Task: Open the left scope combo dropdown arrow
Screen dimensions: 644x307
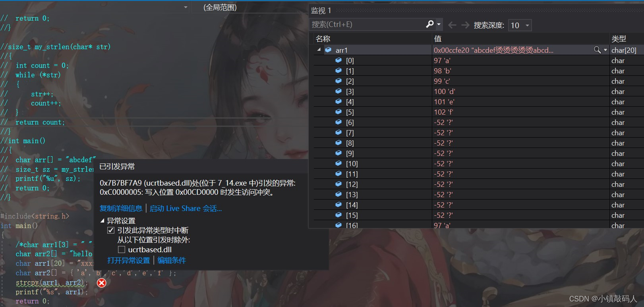Action: point(186,7)
